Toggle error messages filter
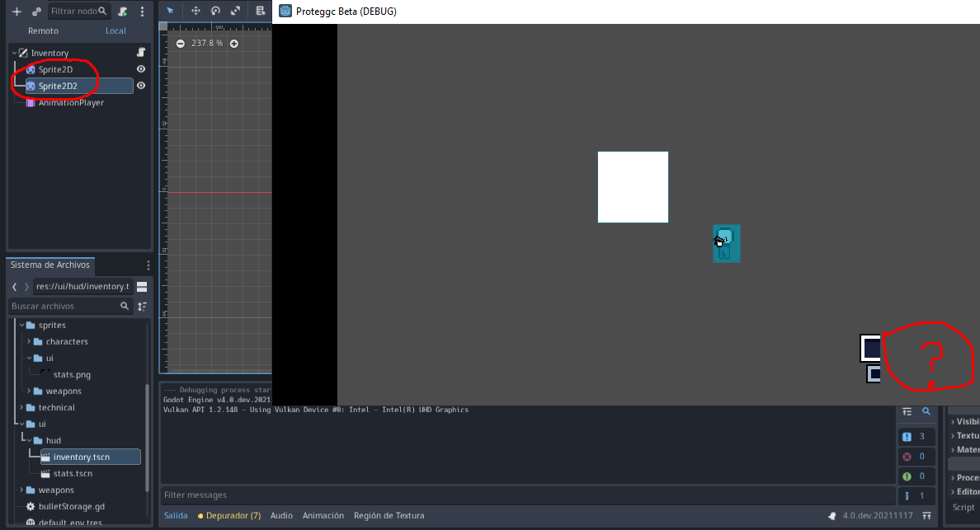 point(916,457)
